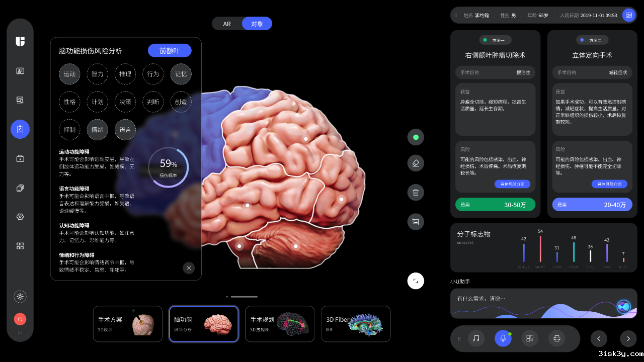
Task: Activate the microphone voice button
Action: tap(503, 338)
